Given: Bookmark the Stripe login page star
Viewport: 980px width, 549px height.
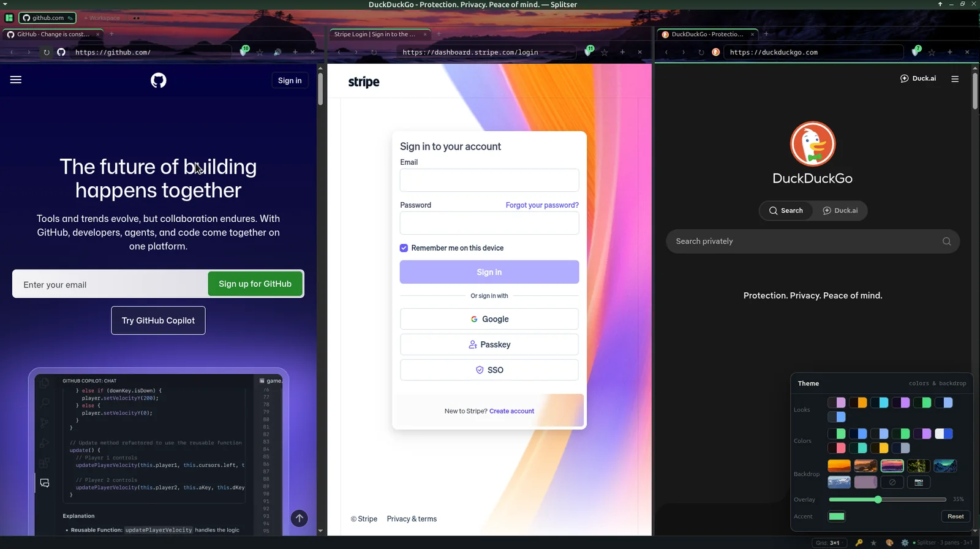Looking at the screenshot, I should point(605,53).
